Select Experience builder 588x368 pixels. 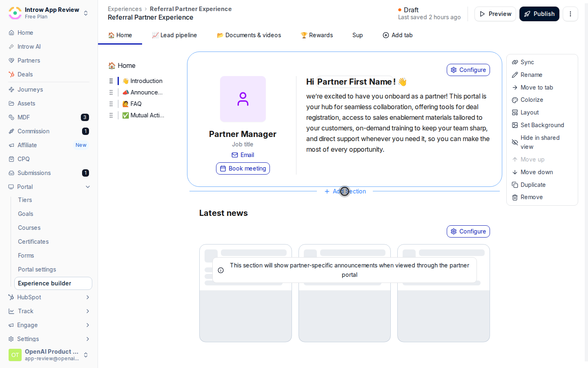[53, 283]
